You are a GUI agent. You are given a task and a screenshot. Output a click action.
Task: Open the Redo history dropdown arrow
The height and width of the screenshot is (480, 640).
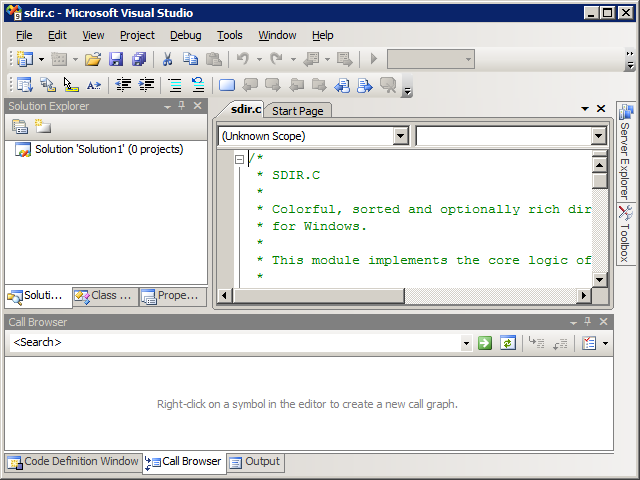click(x=293, y=59)
